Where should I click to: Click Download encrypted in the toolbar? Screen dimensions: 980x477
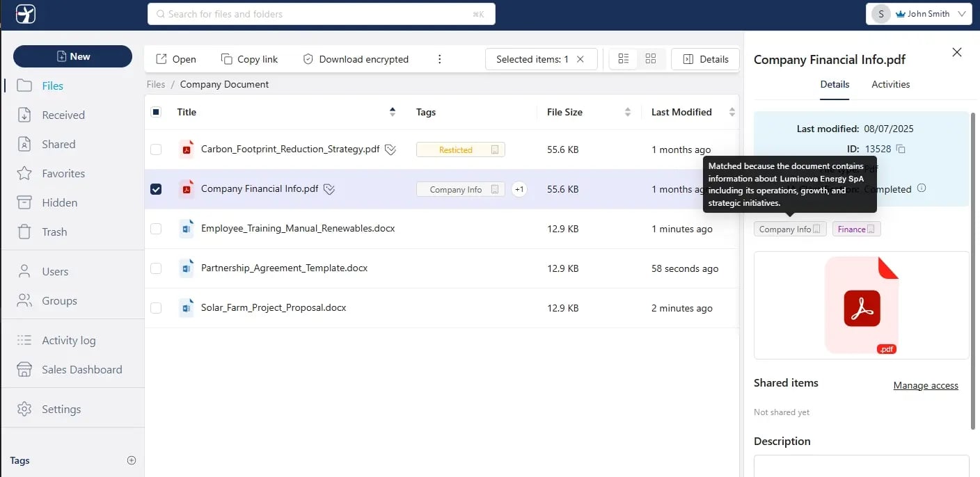[356, 59]
